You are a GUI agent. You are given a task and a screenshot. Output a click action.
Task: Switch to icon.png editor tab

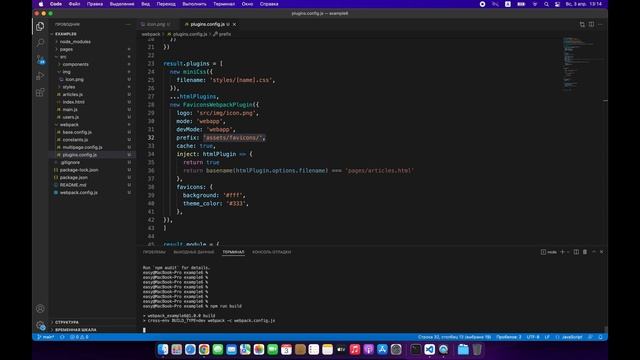(156, 24)
